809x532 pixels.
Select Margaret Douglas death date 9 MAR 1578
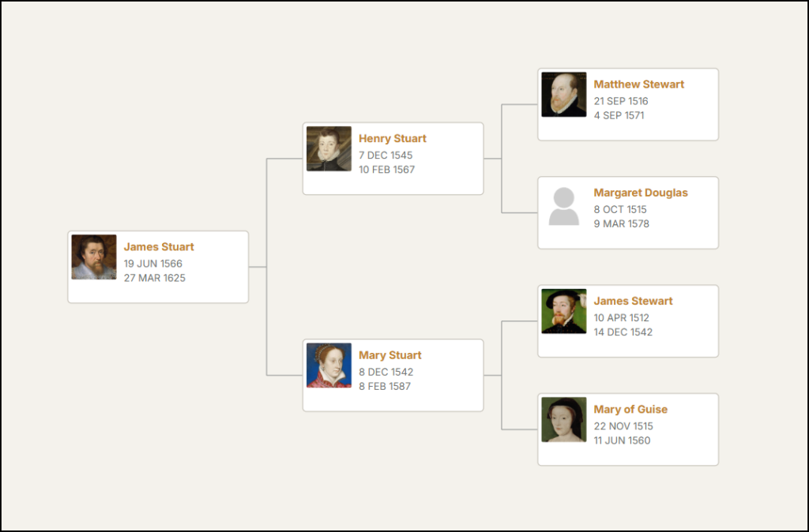(622, 223)
